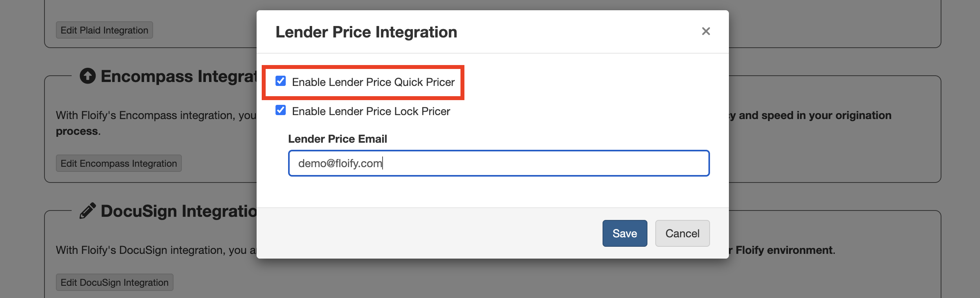Screen dimensions: 980x298
Task: Click the DocuSign Integration heading text
Action: [177, 210]
